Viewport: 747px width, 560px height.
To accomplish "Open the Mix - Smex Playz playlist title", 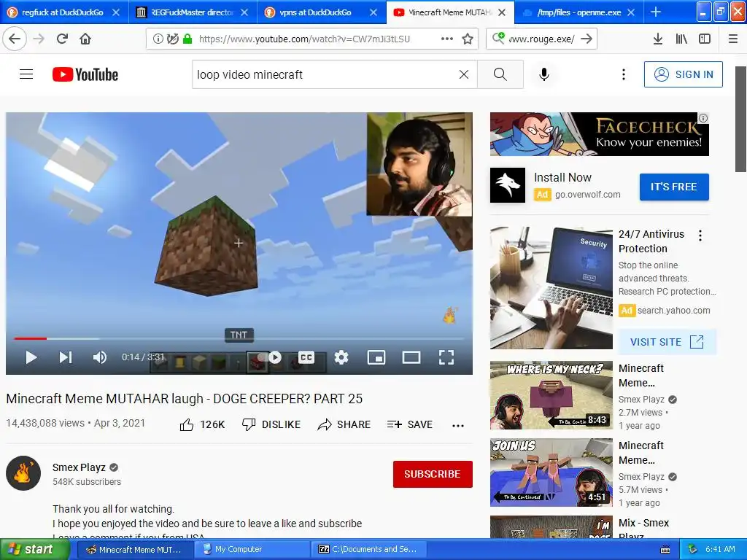I will click(x=643, y=529).
